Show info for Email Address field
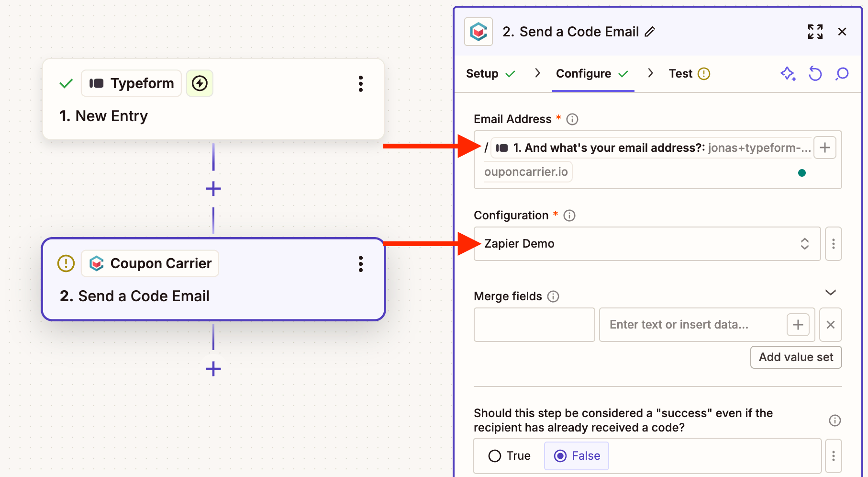This screenshot has height=477, width=868. tap(572, 119)
